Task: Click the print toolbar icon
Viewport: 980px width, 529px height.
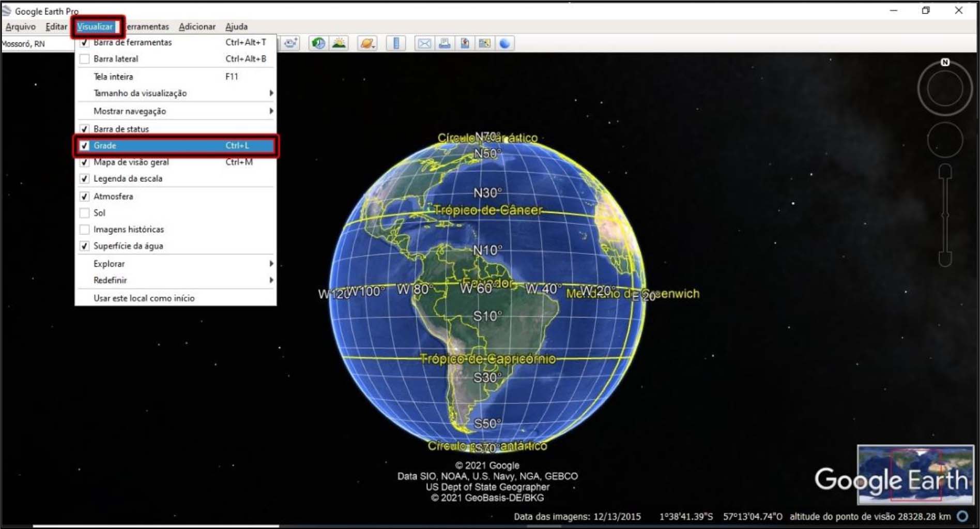Action: 445,43
